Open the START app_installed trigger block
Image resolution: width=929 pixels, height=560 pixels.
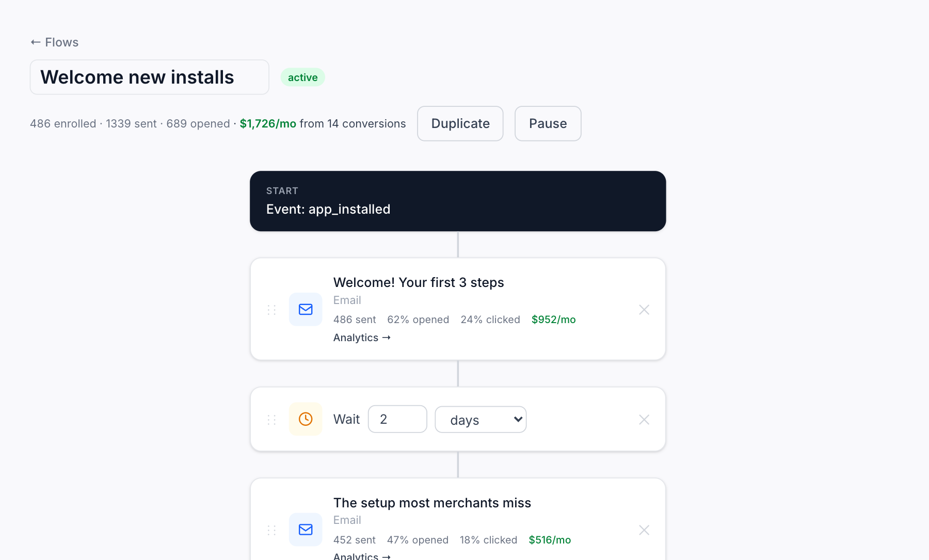(458, 201)
